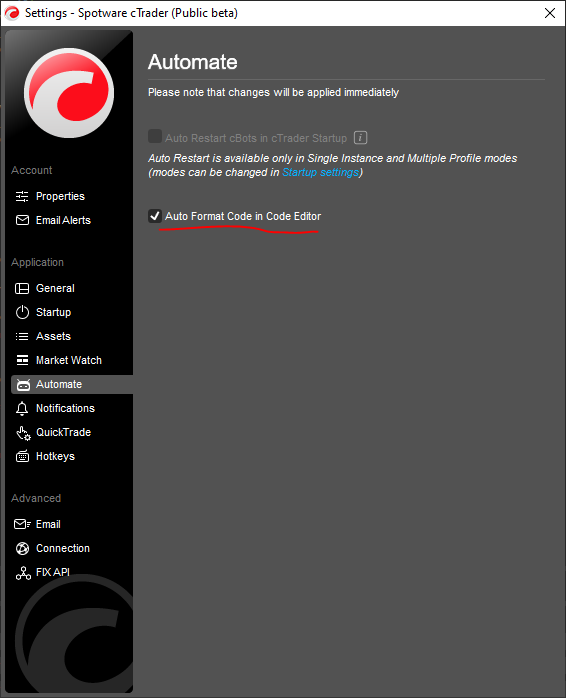Open the Properties settings page
This screenshot has width=566, height=698.
point(60,196)
